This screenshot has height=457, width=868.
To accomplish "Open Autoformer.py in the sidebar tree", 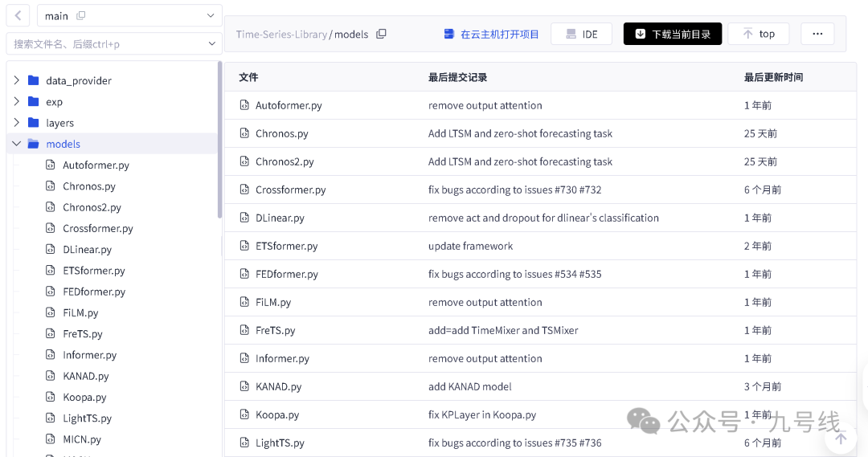I will (x=96, y=165).
